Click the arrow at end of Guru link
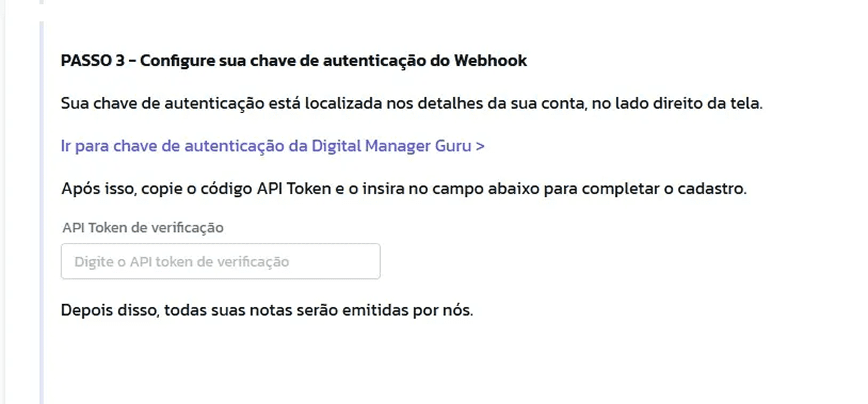This screenshot has width=868, height=404. click(480, 146)
